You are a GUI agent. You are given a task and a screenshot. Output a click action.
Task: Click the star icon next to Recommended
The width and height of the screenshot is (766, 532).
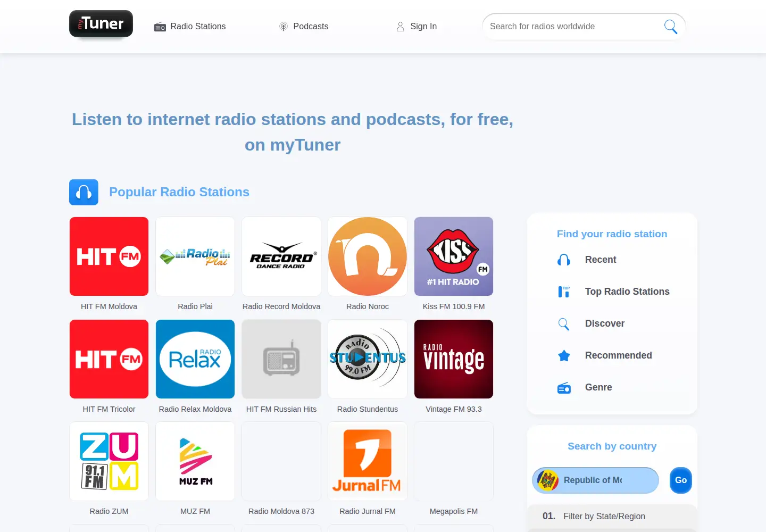[x=564, y=355]
